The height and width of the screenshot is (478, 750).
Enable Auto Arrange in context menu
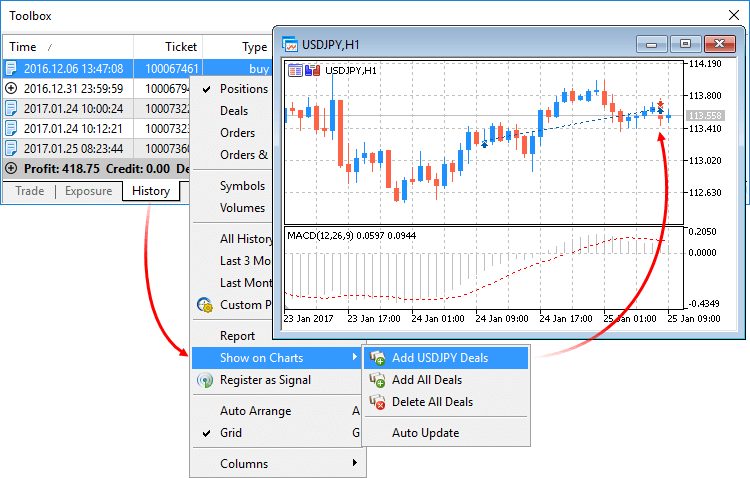pyautogui.click(x=276, y=411)
